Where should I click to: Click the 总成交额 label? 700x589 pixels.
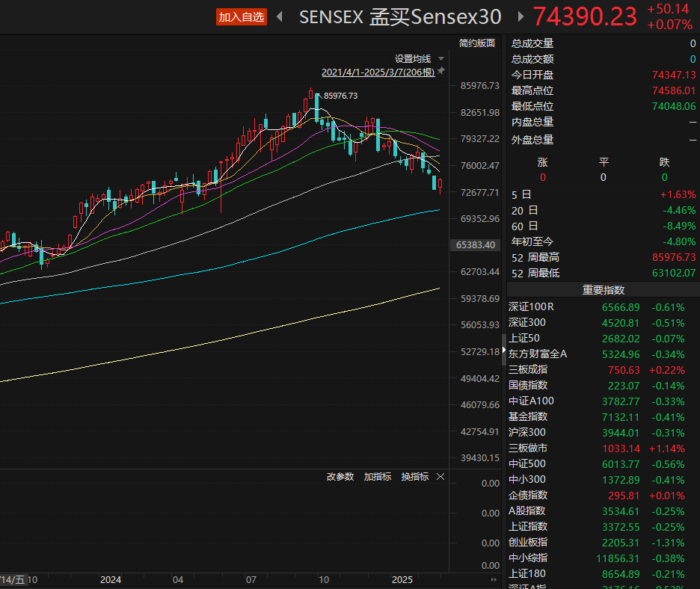[x=532, y=59]
